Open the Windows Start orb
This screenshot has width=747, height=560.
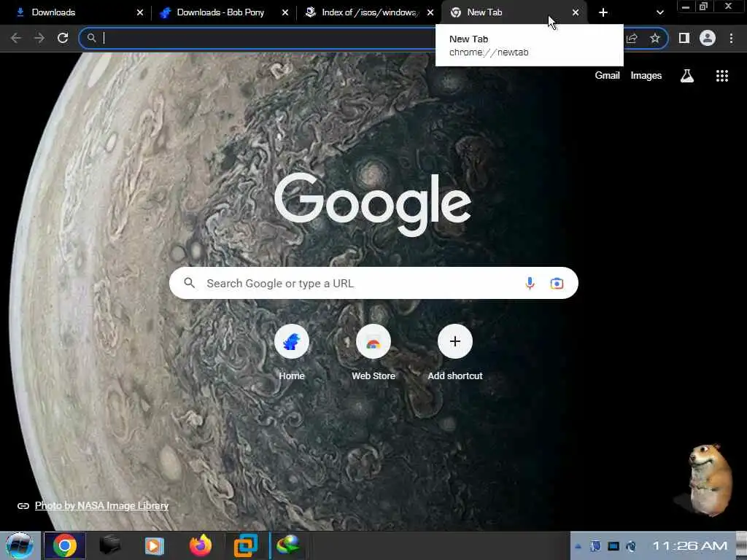[20, 545]
